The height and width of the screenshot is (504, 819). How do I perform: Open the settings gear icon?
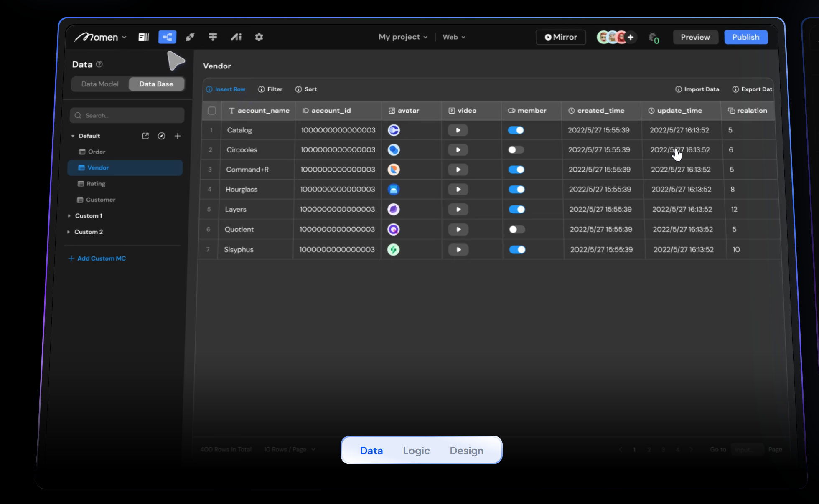coord(259,37)
